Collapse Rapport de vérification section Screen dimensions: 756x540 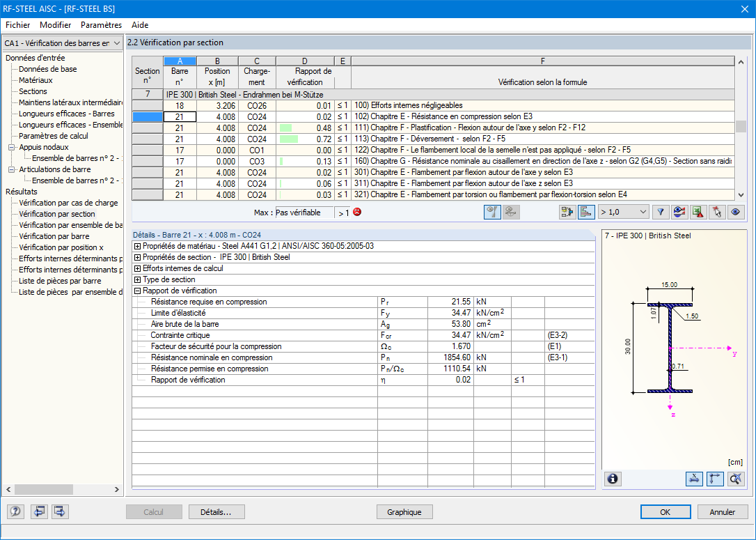pos(137,291)
